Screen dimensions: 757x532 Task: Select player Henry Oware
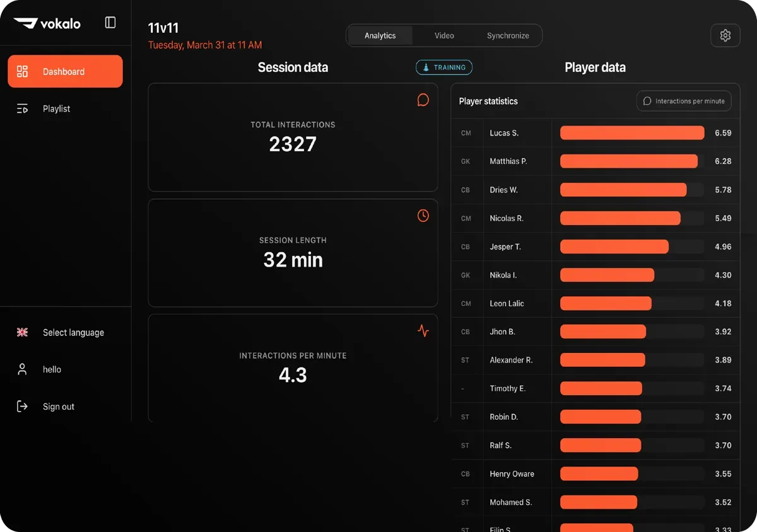point(512,473)
